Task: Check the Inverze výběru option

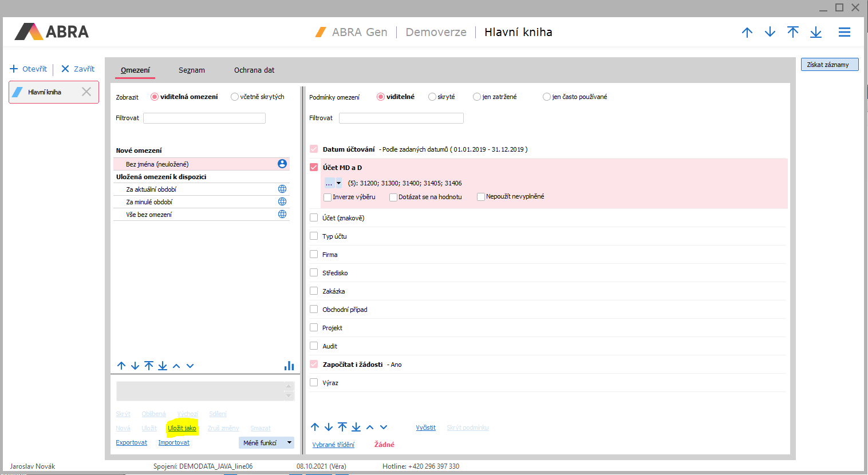Action: click(x=328, y=197)
